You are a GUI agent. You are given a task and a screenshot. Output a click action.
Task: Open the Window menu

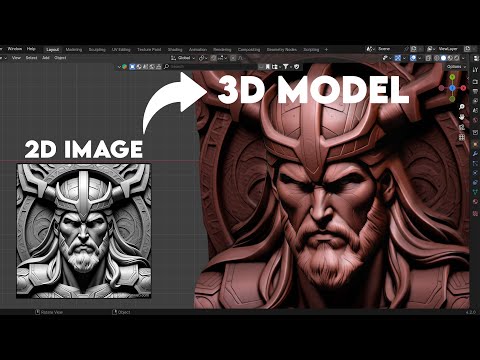point(15,49)
